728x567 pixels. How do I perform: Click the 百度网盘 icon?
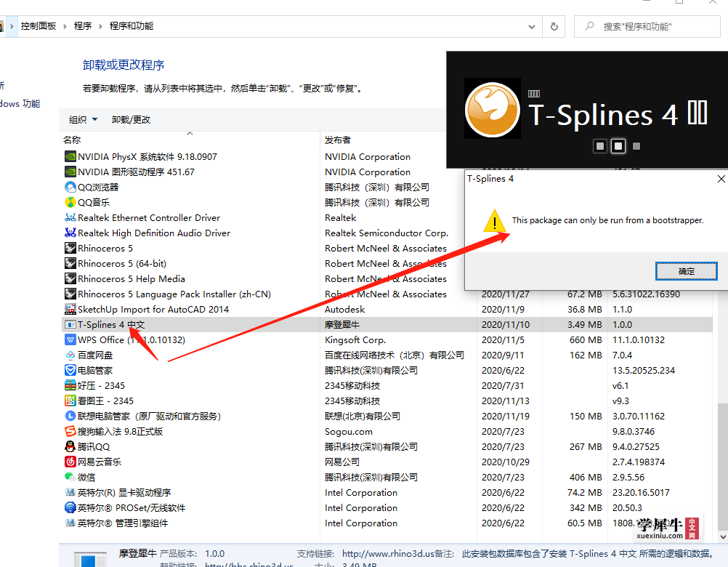70,355
